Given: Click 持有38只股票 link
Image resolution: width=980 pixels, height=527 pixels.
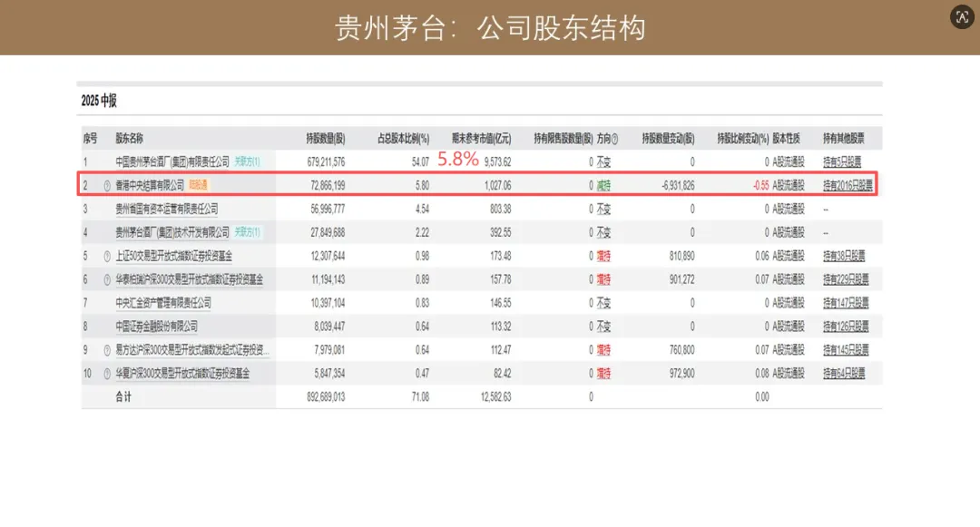Looking at the screenshot, I should point(844,256).
